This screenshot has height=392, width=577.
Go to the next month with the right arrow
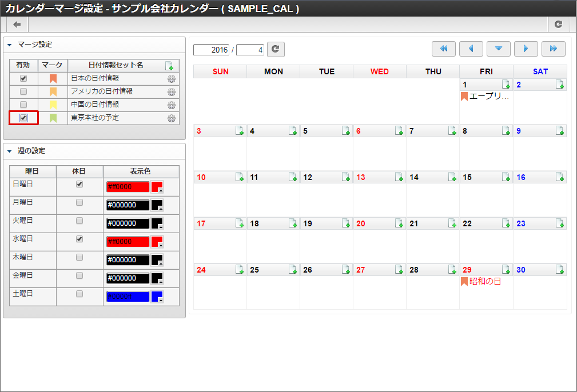click(526, 49)
